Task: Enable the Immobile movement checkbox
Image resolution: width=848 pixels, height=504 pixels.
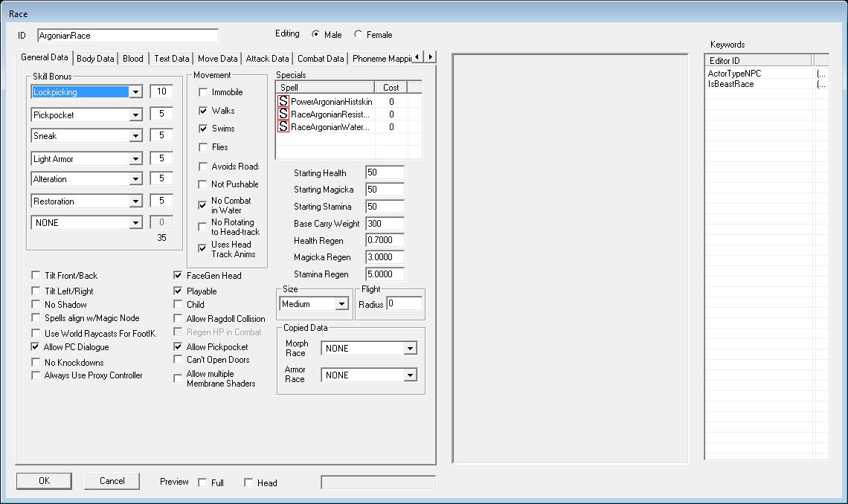Action: (203, 92)
